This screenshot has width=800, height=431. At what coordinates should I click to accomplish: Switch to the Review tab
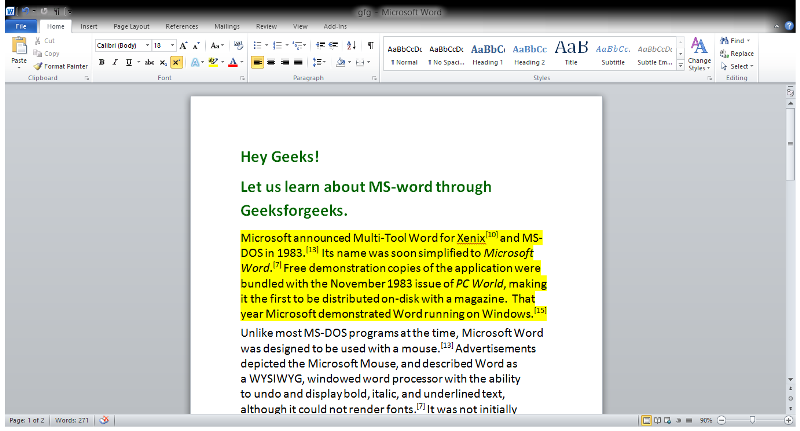tap(266, 27)
